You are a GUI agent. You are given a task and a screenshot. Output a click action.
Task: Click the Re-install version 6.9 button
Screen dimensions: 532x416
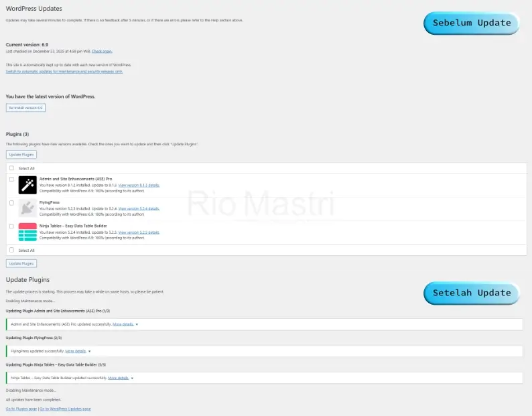click(25, 108)
